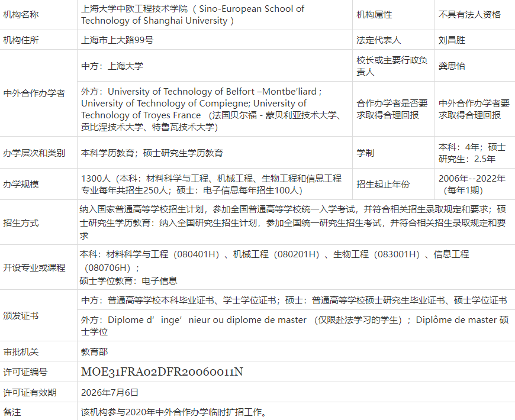Click the Sino-European School of Technology name text

tap(193, 15)
